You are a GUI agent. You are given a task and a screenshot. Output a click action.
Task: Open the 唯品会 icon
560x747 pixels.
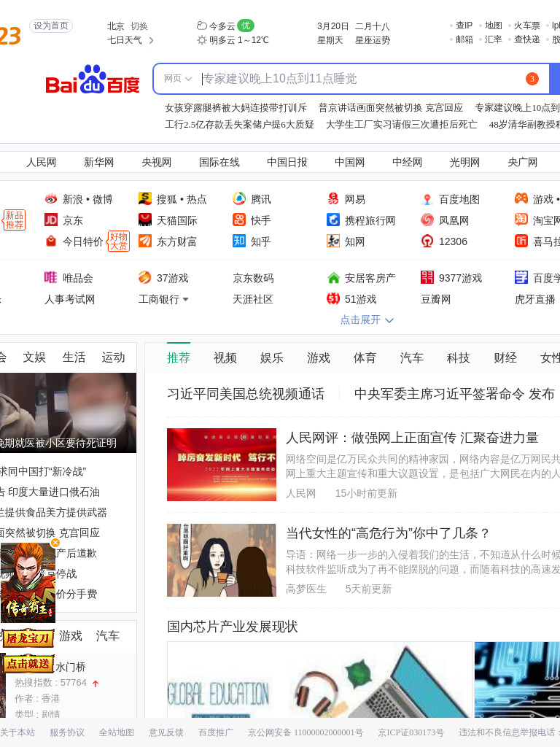(51, 277)
